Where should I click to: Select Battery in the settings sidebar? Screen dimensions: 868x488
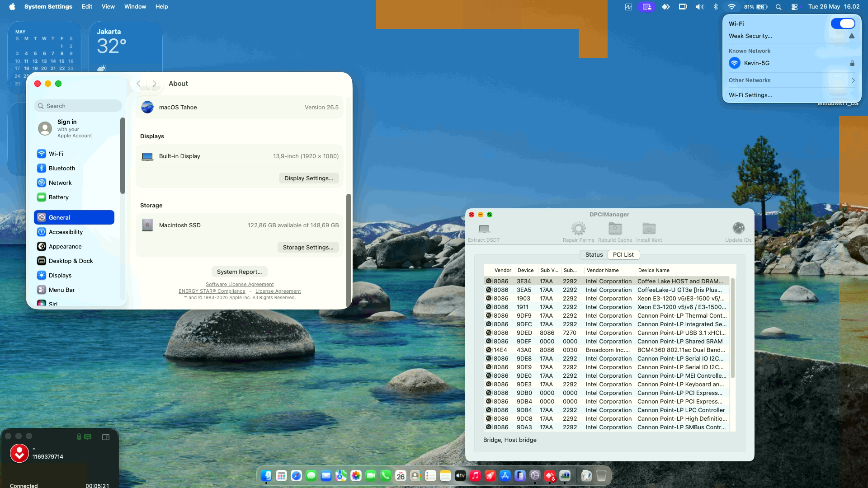[74, 197]
